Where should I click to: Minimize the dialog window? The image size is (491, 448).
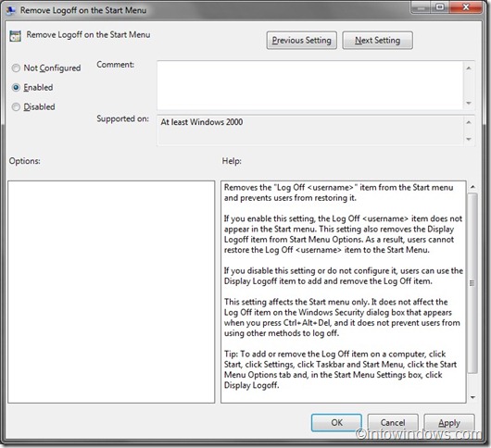[x=422, y=7]
